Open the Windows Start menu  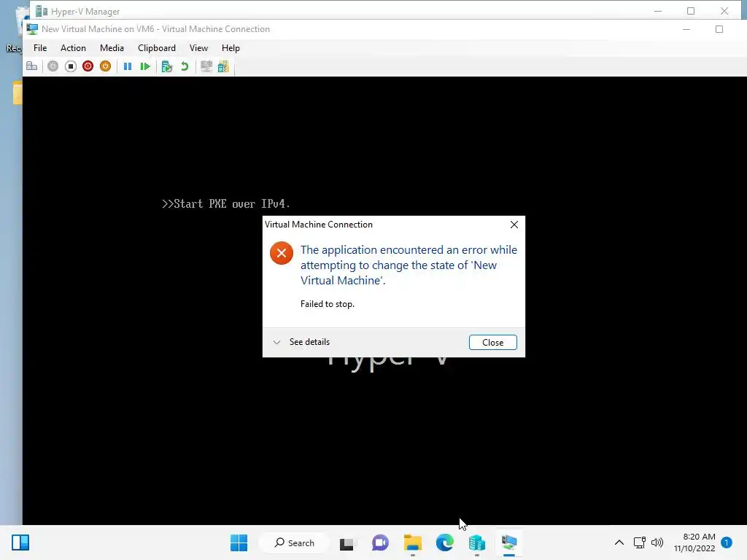click(x=239, y=542)
